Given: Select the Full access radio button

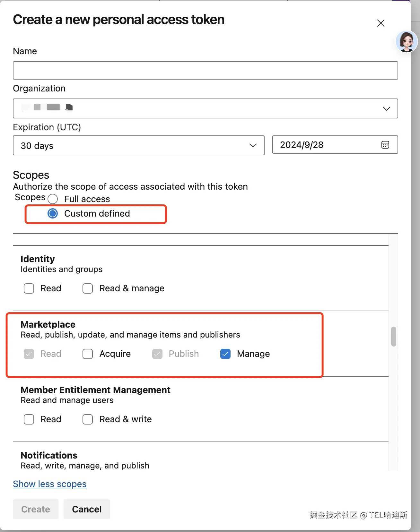Looking at the screenshot, I should point(53,199).
